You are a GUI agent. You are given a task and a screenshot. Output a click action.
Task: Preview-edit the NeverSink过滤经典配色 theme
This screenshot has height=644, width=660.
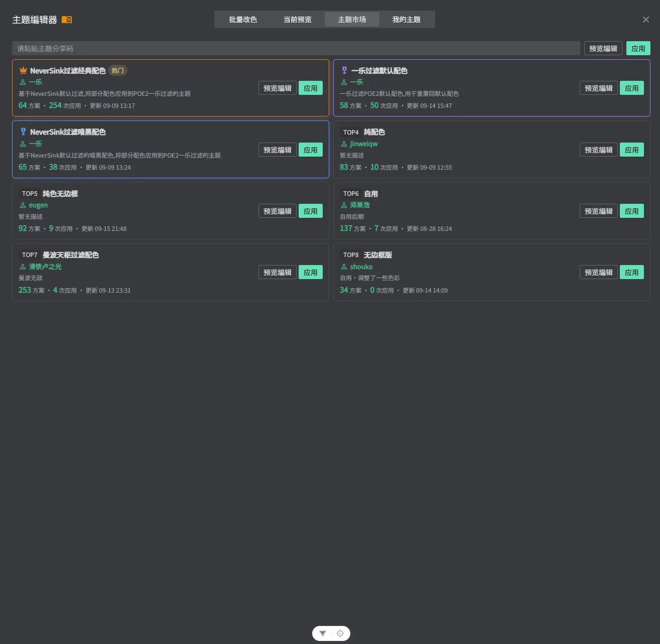278,88
